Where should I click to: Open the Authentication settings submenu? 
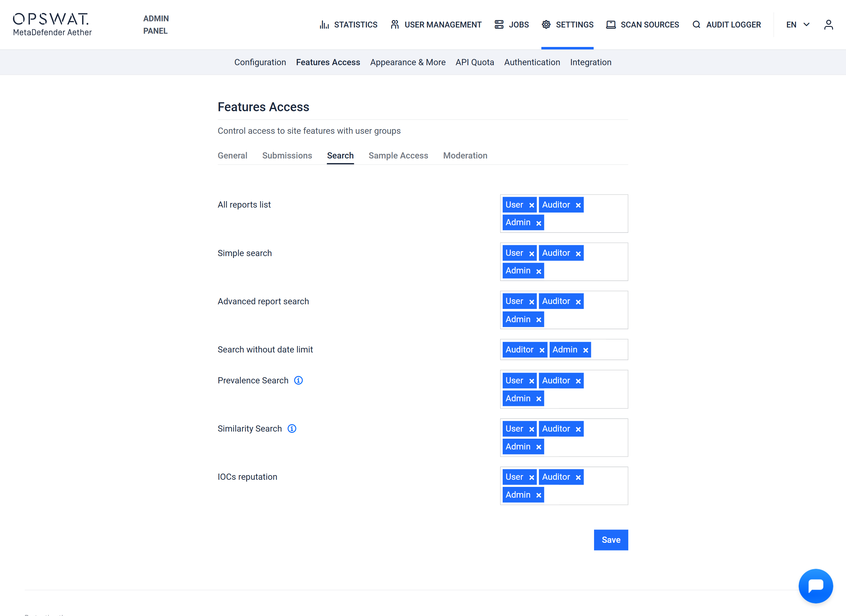pos(532,62)
